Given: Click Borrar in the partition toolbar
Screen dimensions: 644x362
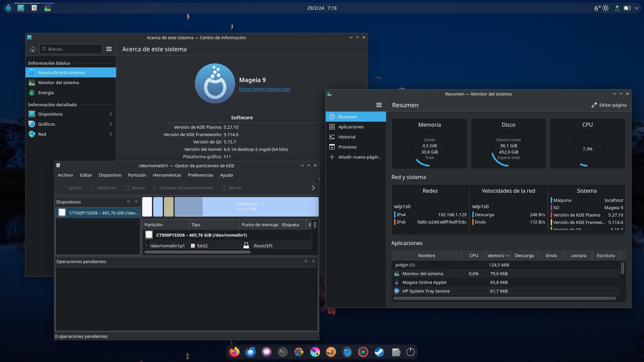Looking at the screenshot, I should pos(231,188).
